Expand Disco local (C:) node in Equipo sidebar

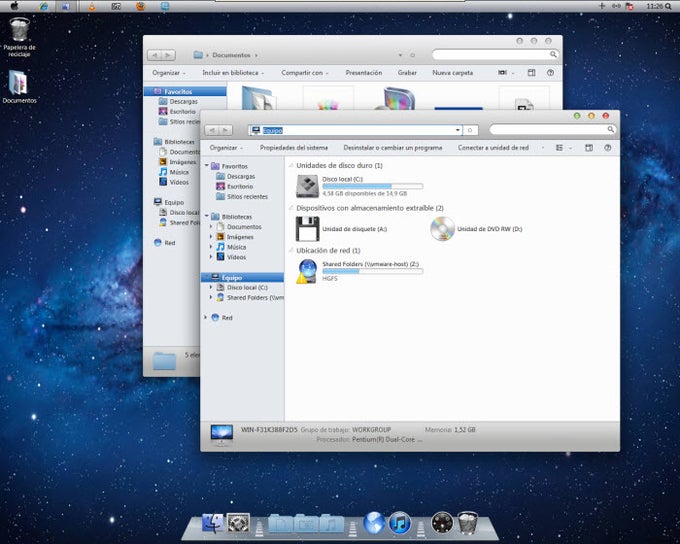tap(211, 287)
